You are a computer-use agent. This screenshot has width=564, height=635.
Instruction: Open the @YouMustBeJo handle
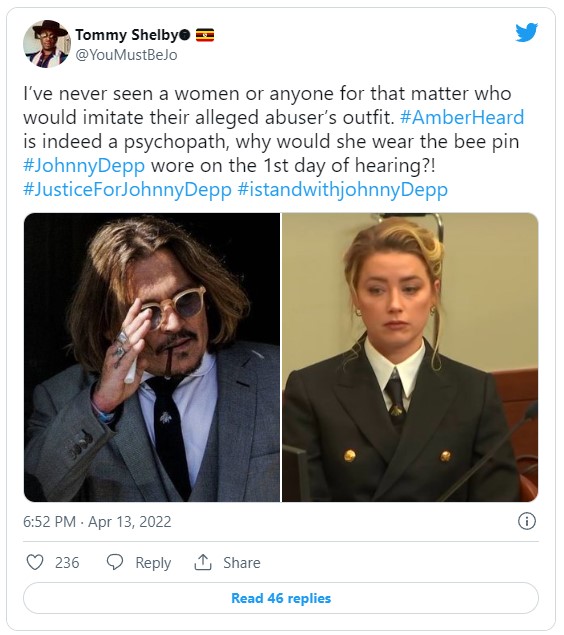(126, 55)
